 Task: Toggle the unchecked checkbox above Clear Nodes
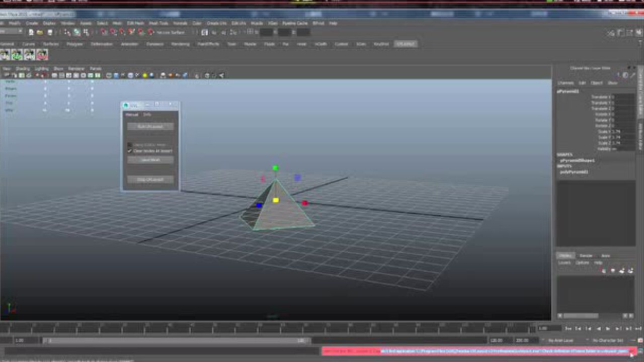[x=130, y=145]
